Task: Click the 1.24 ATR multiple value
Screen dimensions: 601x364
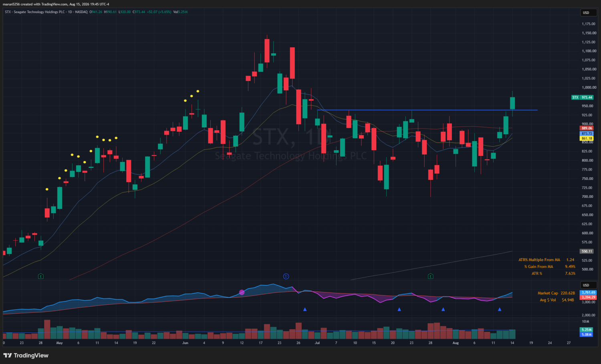Action: pos(570,260)
